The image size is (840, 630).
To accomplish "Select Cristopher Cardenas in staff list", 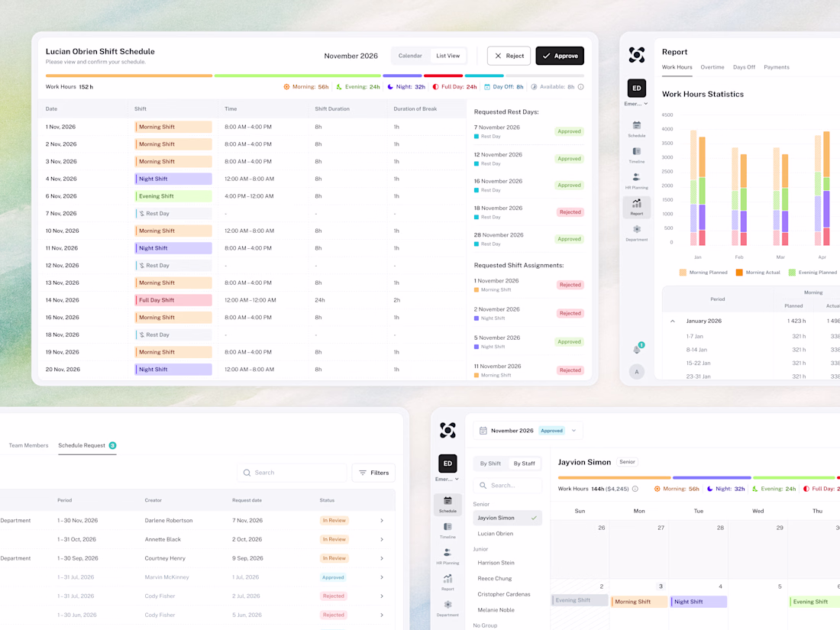I will (503, 594).
